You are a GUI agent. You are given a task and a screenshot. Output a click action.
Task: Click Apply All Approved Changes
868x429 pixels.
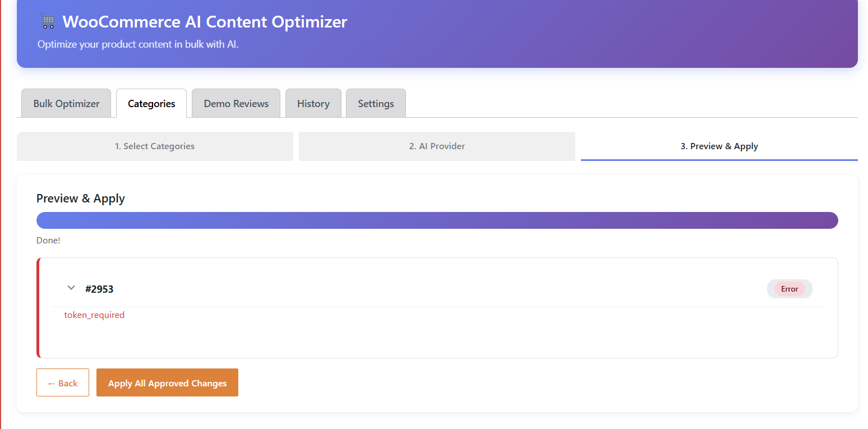pyautogui.click(x=167, y=382)
